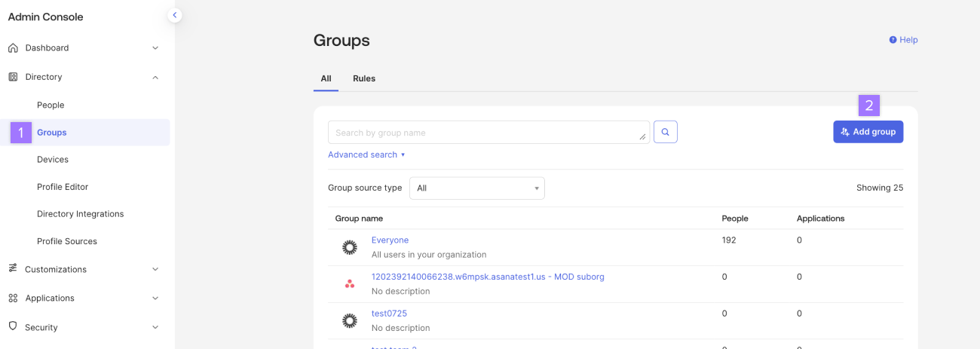Screen dimensions: 980x349
Task: Expand the Dashboard menu chevron
Action: pyautogui.click(x=155, y=48)
